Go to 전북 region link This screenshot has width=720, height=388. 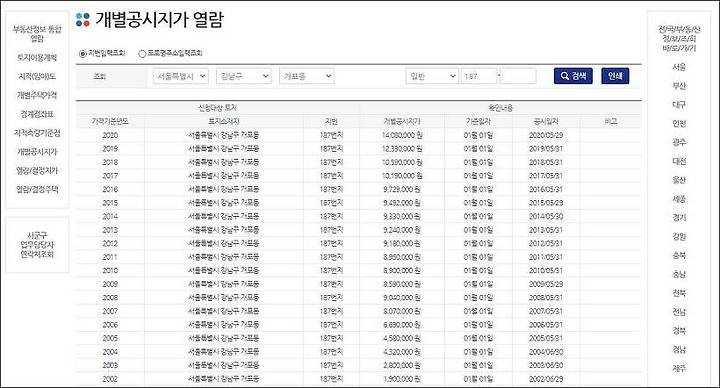point(679,293)
